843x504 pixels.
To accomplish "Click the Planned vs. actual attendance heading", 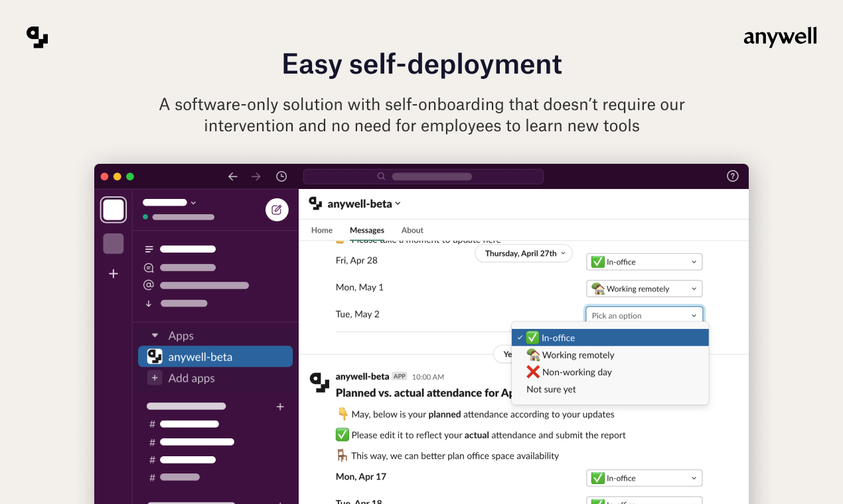I will pos(425,393).
